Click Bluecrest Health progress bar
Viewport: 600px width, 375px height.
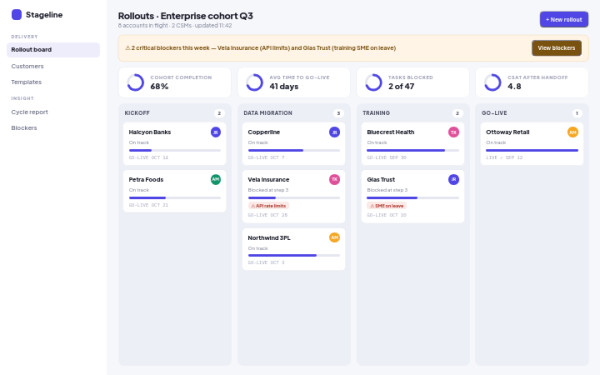point(413,150)
